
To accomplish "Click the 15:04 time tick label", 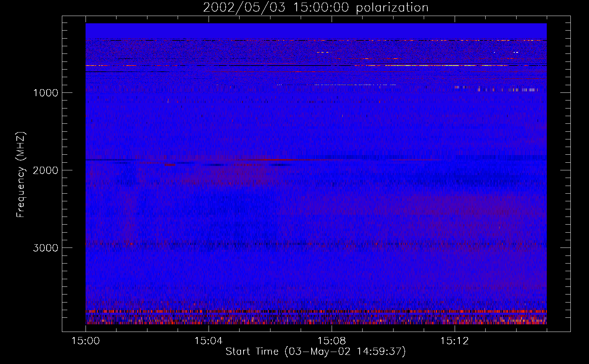I will point(208,341).
